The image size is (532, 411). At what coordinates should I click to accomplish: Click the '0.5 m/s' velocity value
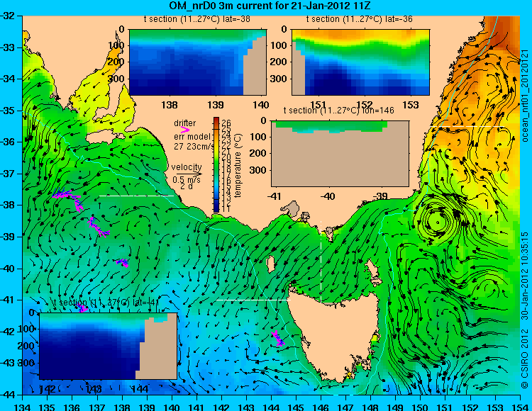tap(187, 180)
